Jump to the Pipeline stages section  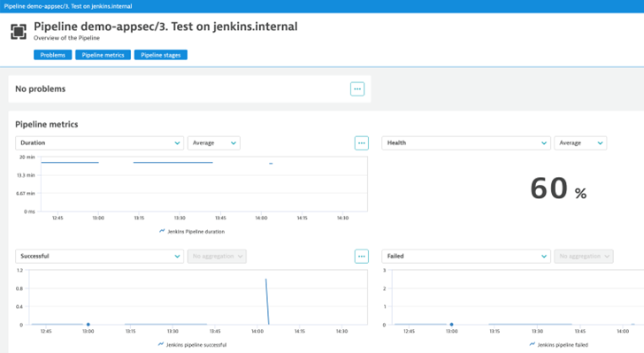click(161, 55)
